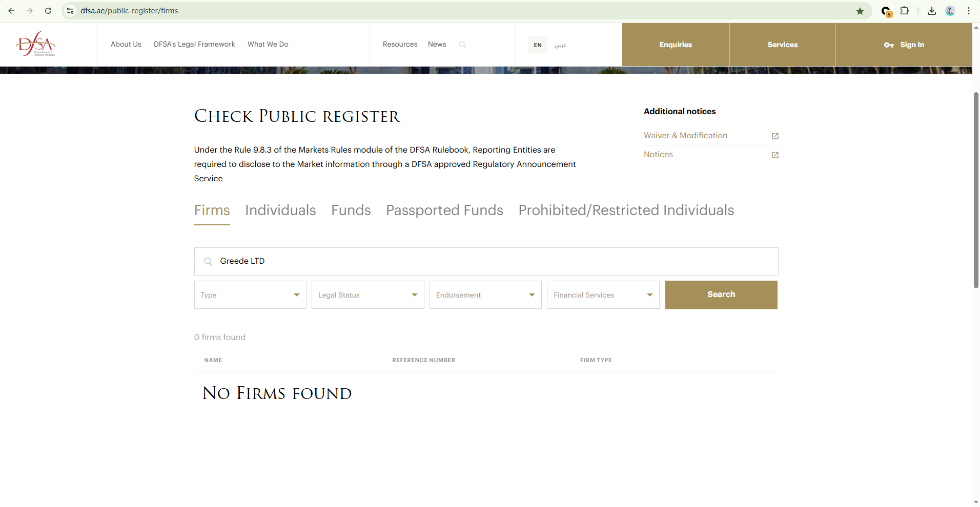Go home via the DFSA logo
Viewport: 980px width, 507px height.
coord(36,44)
